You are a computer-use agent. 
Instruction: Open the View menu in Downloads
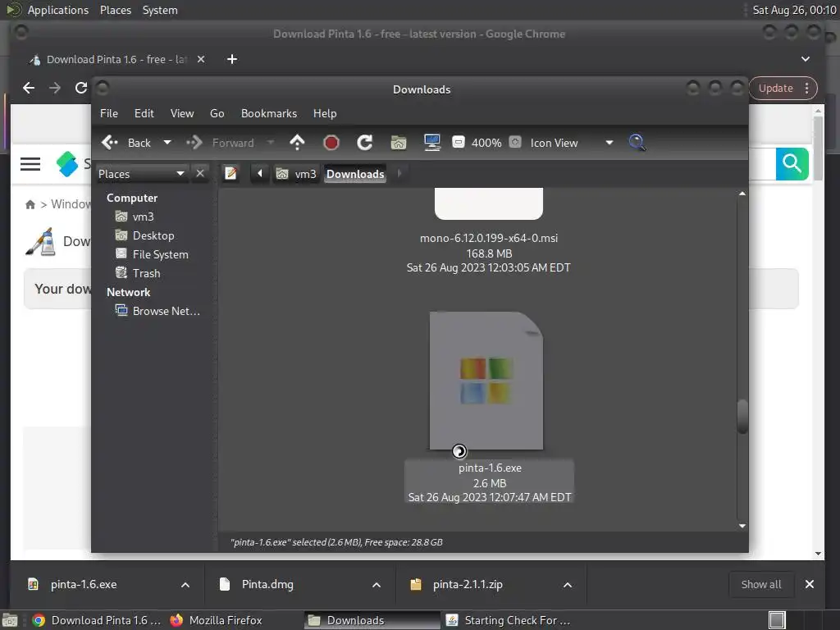click(182, 113)
